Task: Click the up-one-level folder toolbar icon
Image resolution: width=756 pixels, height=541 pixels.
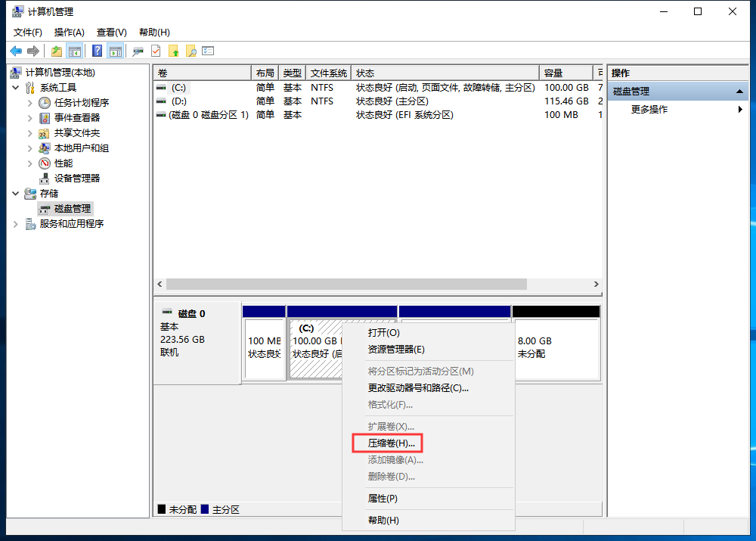Action: pyautogui.click(x=56, y=51)
